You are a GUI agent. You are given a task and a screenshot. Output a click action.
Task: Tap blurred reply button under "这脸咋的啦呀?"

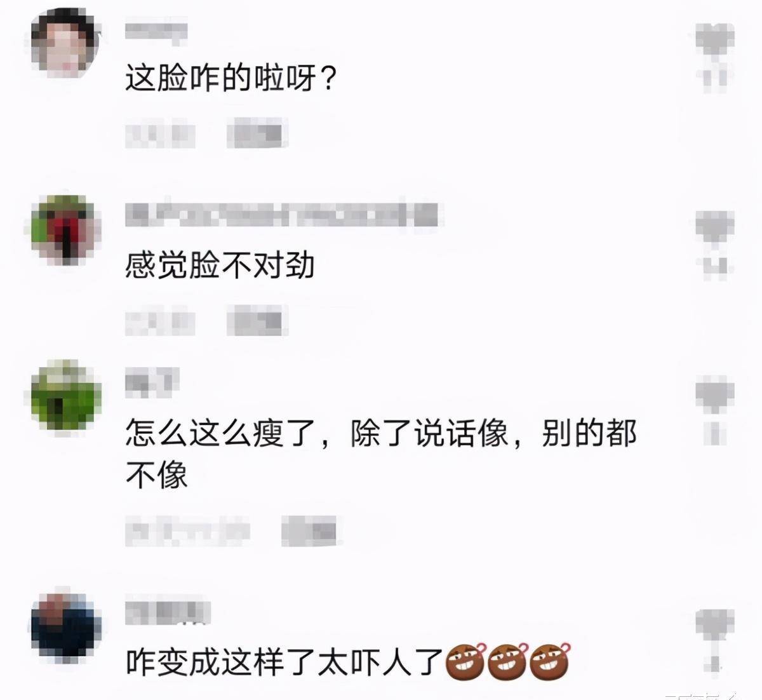click(257, 133)
